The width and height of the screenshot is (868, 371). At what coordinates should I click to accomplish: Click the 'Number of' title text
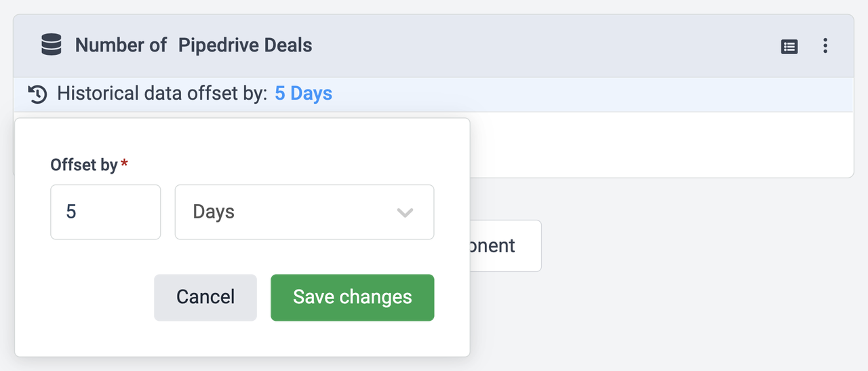tap(121, 45)
